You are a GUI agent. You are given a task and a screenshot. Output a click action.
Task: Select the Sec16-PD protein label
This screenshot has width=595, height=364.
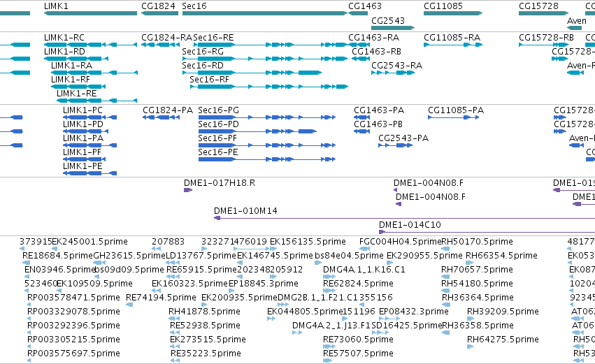point(219,124)
